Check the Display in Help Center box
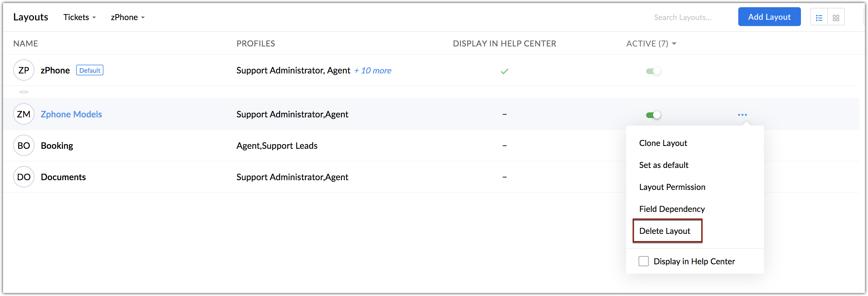This screenshot has width=868, height=296. [x=643, y=261]
